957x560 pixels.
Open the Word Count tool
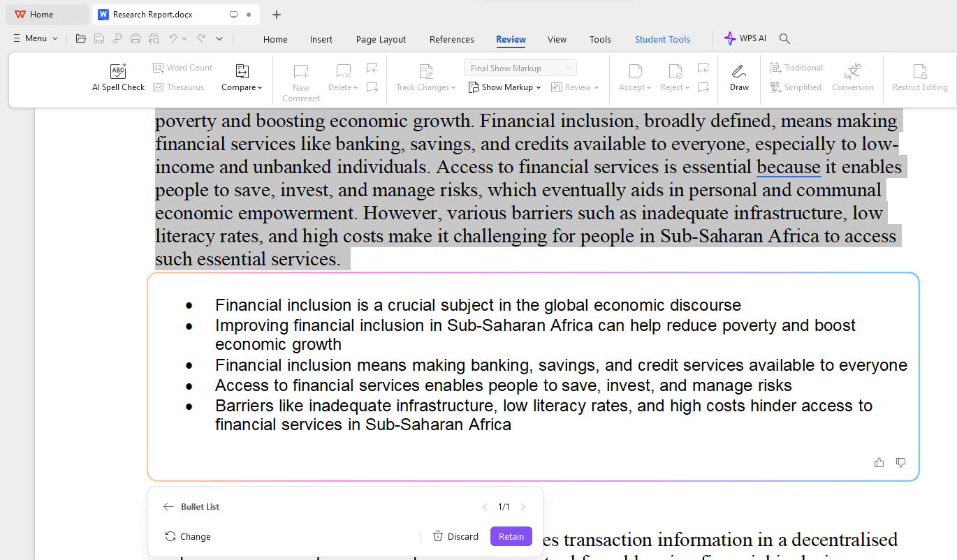182,68
